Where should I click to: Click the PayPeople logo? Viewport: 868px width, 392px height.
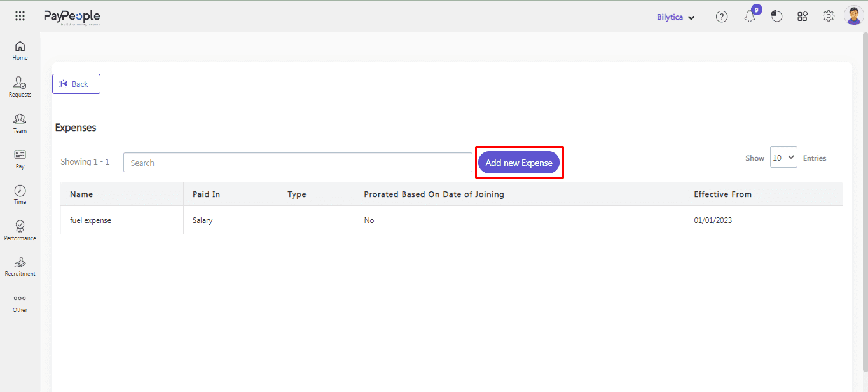pos(72,17)
